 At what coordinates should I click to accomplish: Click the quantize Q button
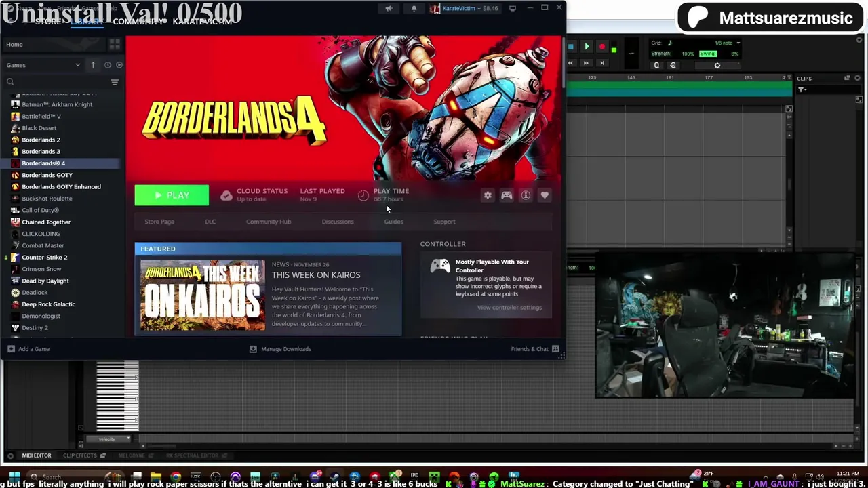[656, 66]
